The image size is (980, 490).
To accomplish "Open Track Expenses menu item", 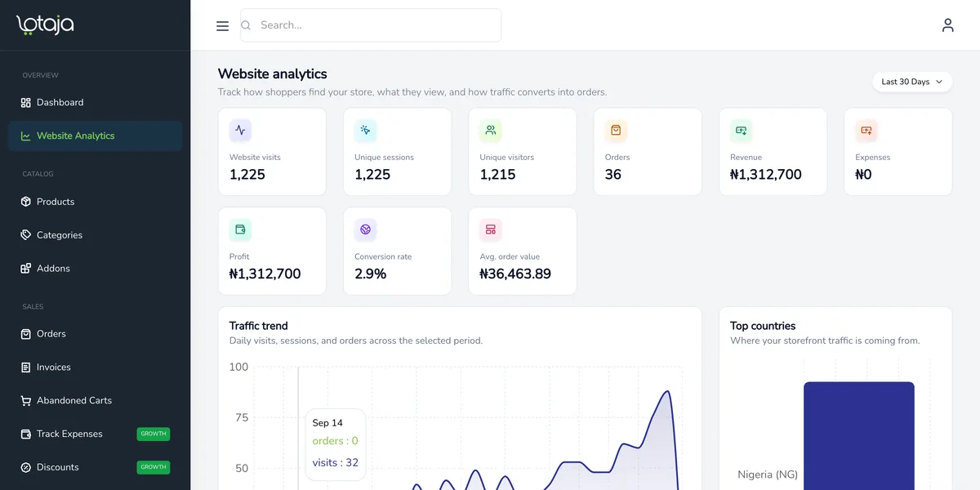I will (95, 434).
